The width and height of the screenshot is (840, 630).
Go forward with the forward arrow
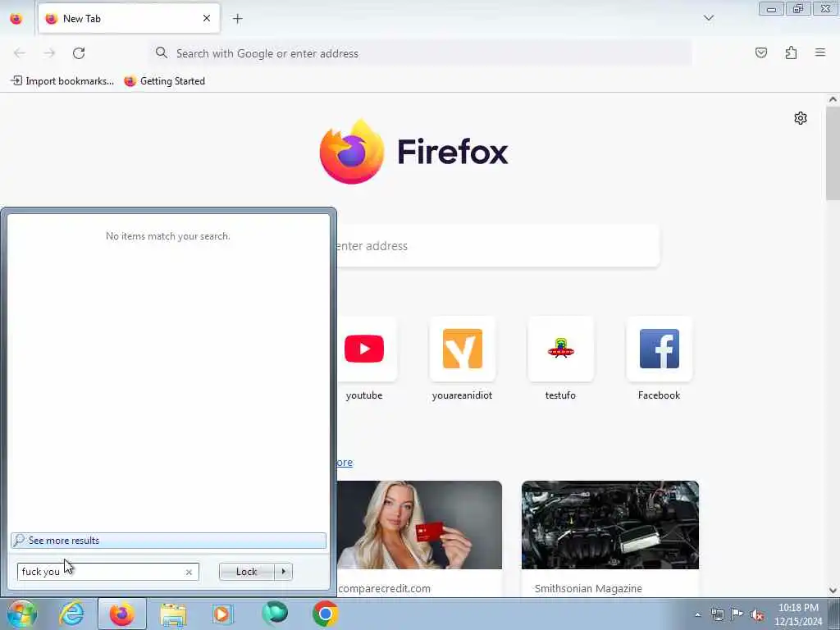[x=49, y=53]
